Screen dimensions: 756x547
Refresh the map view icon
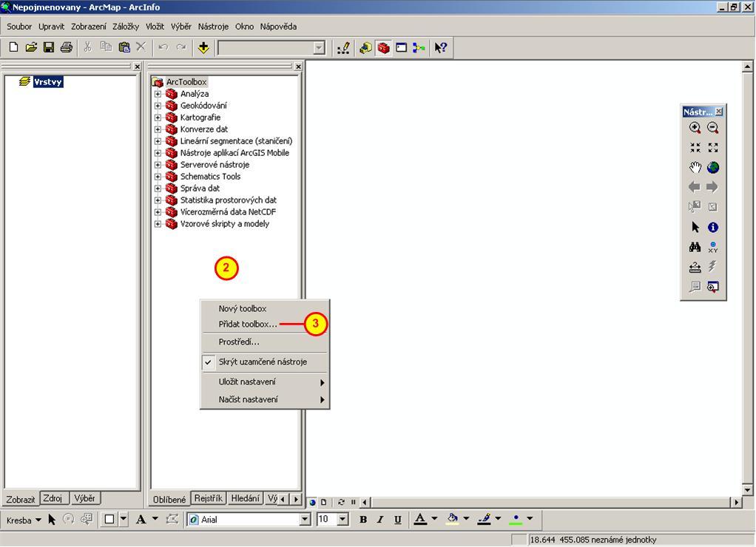coord(341,502)
